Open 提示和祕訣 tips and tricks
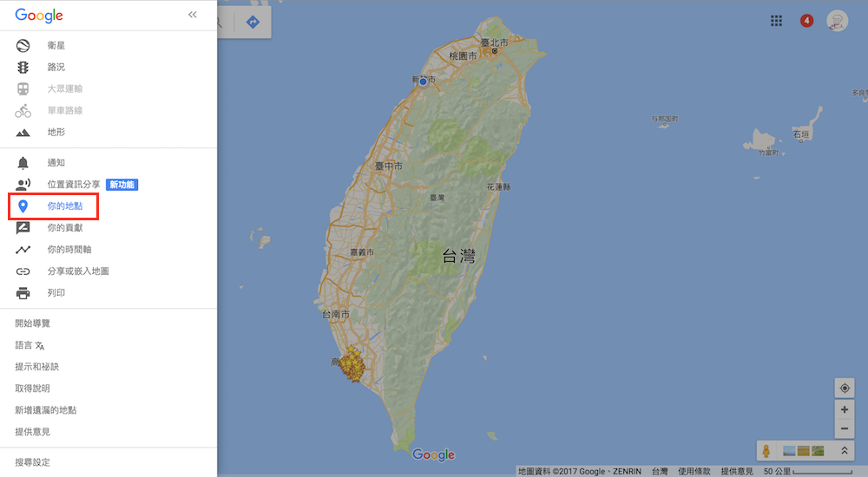868x477 pixels. click(37, 366)
